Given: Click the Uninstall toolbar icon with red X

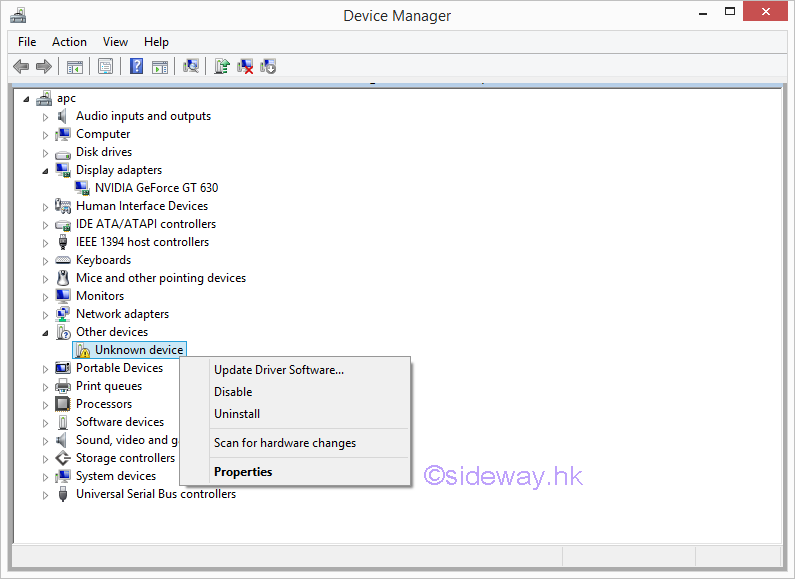Looking at the screenshot, I should (x=245, y=67).
